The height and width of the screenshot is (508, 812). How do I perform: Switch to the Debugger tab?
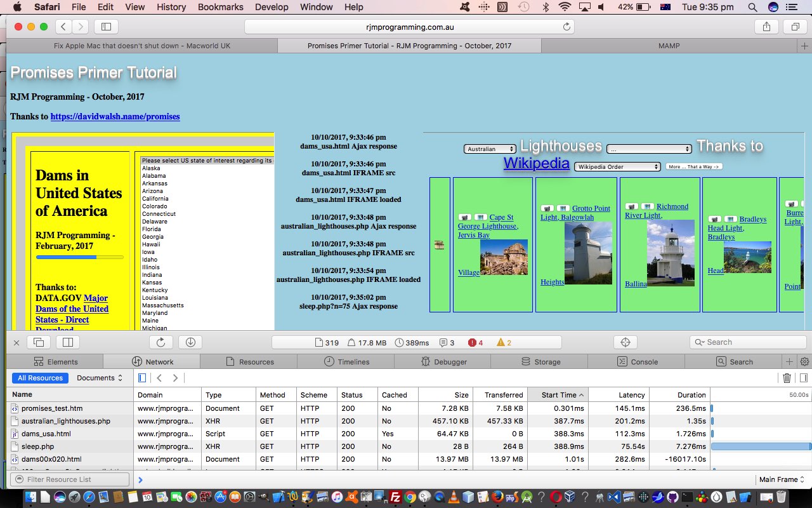(443, 362)
